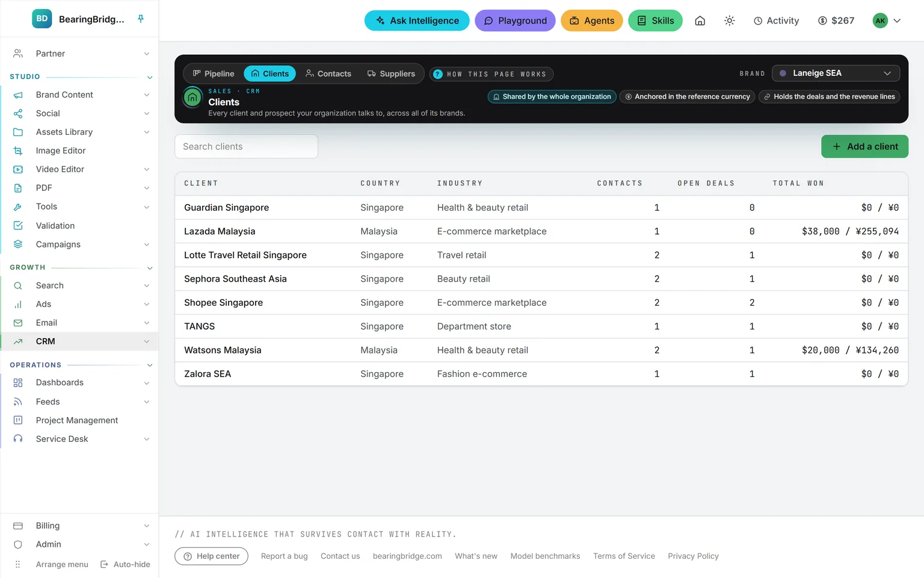Click the Help center button
Screen dimensions: 924x578
[x=211, y=556]
